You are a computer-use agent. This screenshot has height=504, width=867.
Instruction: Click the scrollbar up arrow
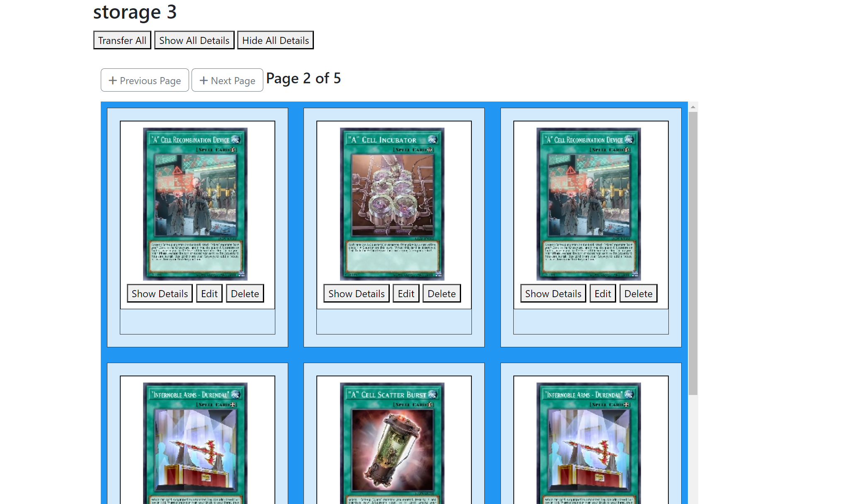click(693, 107)
